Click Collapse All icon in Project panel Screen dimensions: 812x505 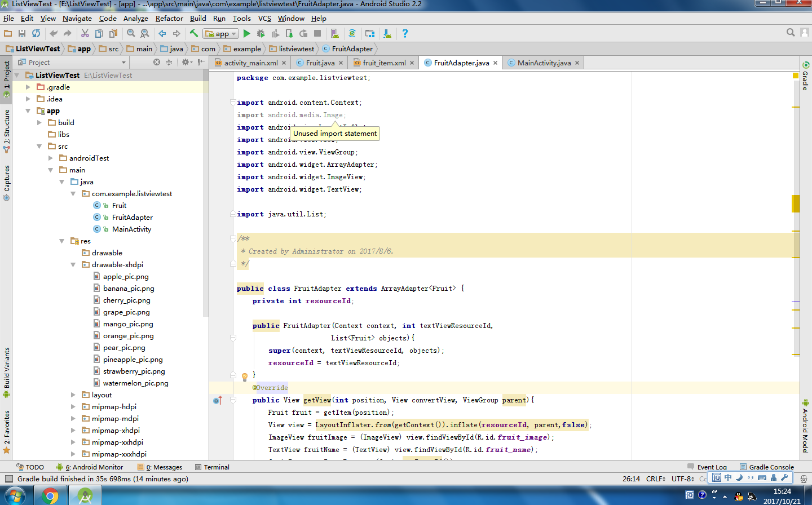coord(169,62)
